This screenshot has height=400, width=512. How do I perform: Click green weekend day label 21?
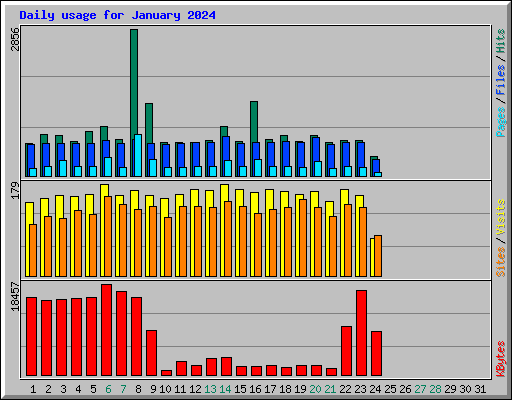click(x=330, y=389)
